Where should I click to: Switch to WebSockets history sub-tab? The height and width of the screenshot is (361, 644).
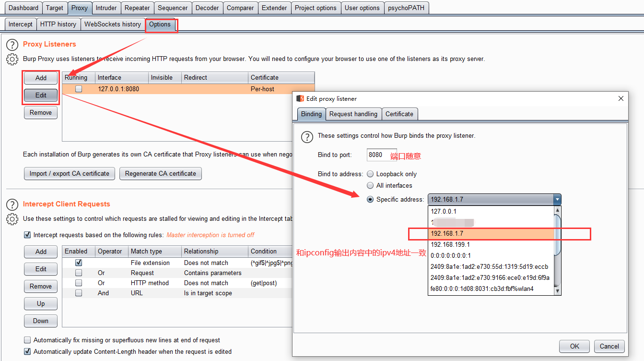[113, 24]
